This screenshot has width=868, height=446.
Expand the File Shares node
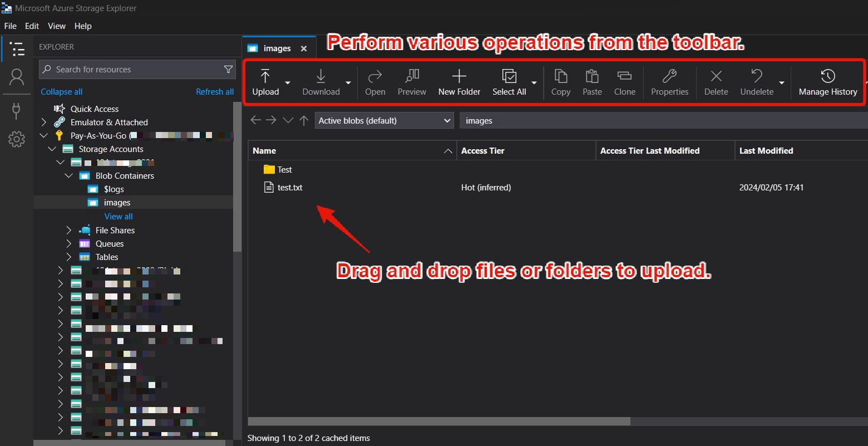[x=69, y=230]
